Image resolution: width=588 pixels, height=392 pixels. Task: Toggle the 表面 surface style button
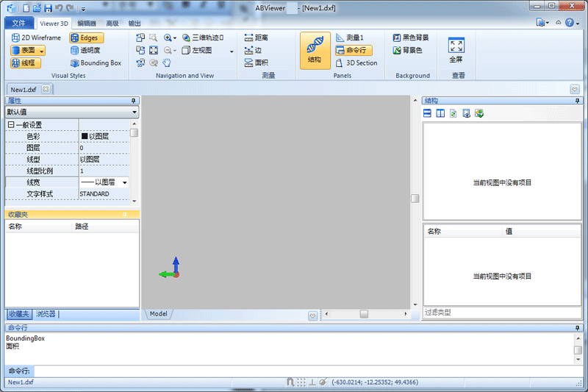pyautogui.click(x=24, y=50)
